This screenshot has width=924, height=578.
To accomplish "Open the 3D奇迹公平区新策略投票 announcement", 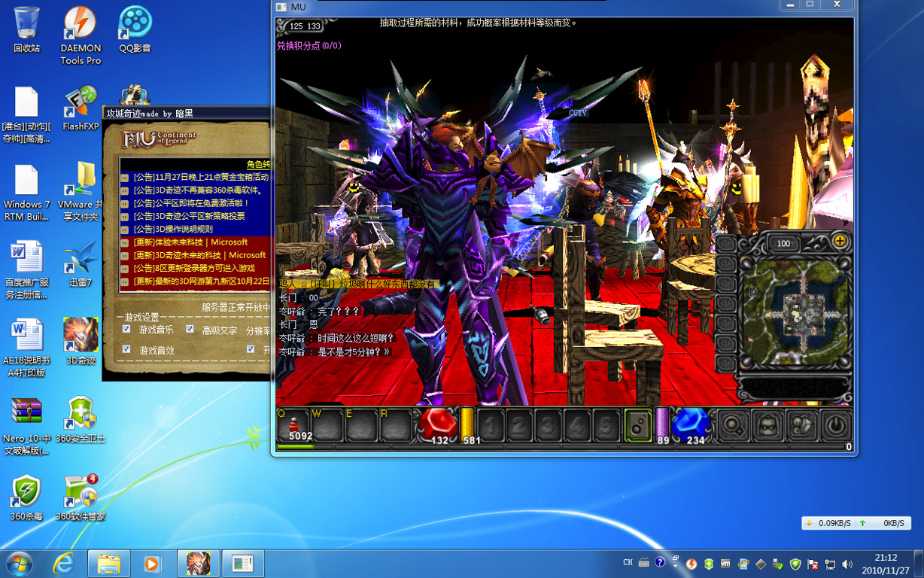I will tap(189, 216).
